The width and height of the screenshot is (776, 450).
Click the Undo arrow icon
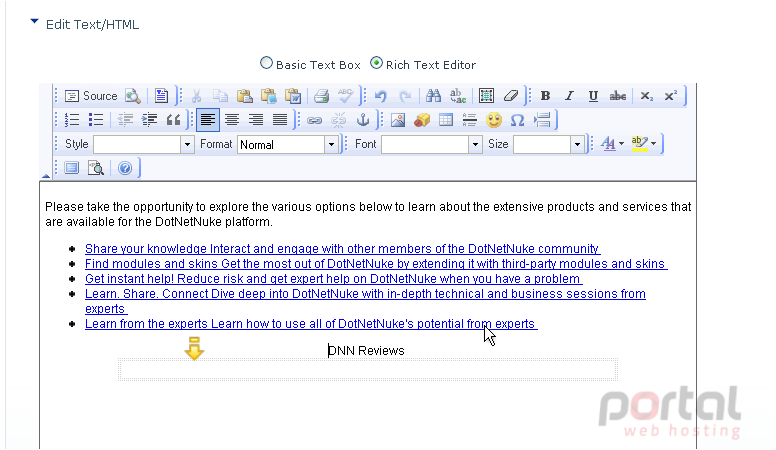[x=381, y=96]
